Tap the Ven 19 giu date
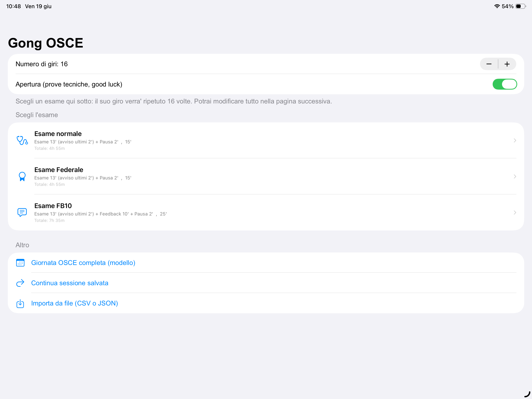Screen dimensions: 532x399 (38, 6)
